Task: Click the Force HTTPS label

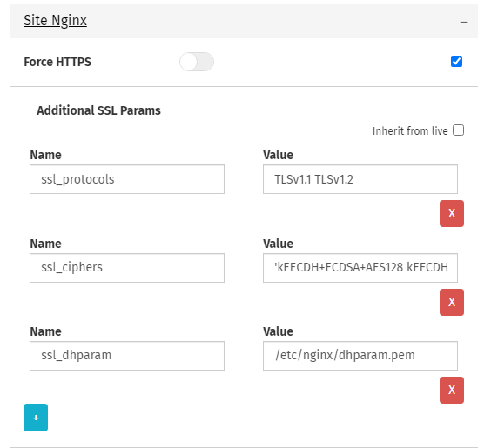Action: pos(57,62)
